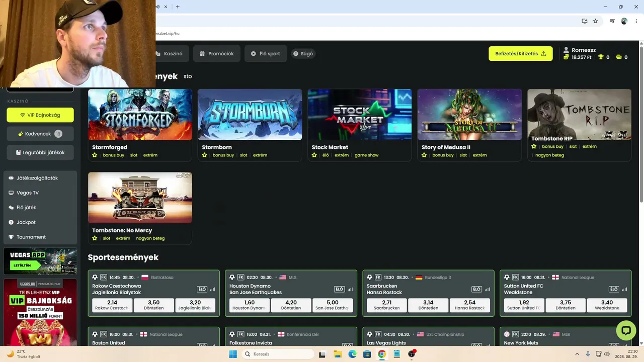Favorite the Stormforged game with its star
The height and width of the screenshot is (362, 644).
coord(94,155)
